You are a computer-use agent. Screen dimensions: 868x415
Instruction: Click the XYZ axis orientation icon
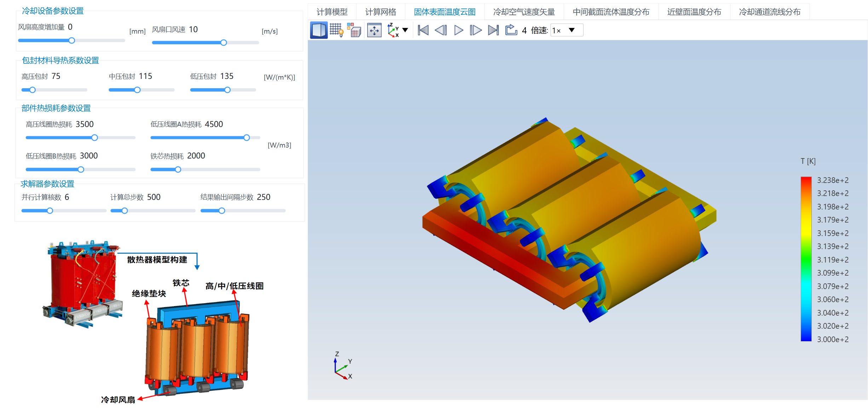[393, 30]
